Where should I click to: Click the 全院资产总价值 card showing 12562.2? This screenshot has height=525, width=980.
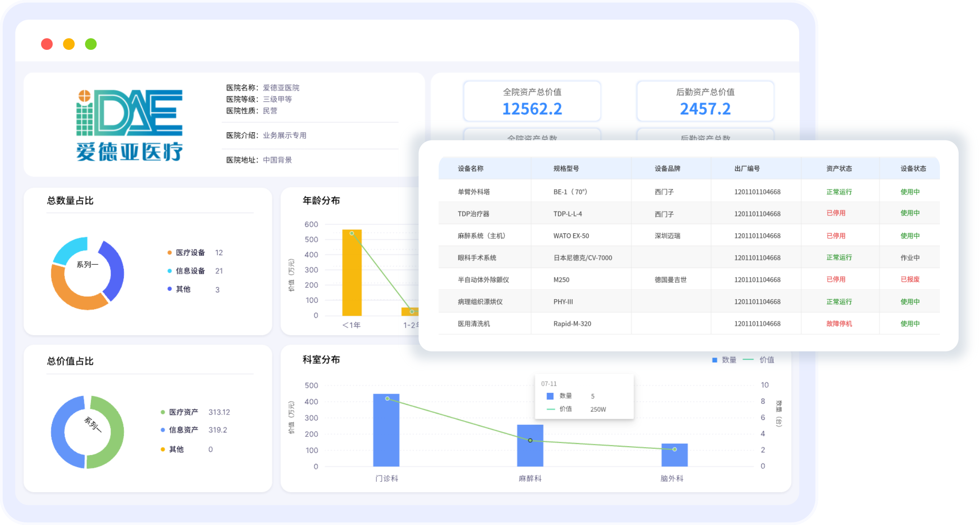[x=532, y=102]
